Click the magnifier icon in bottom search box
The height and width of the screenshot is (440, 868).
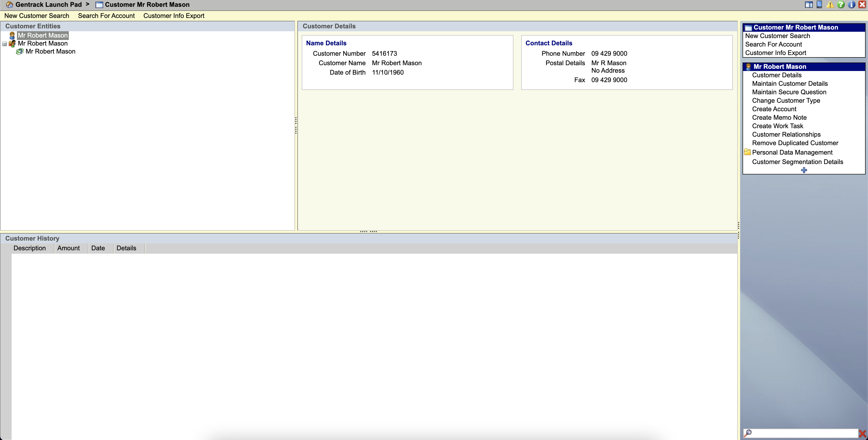click(x=748, y=433)
